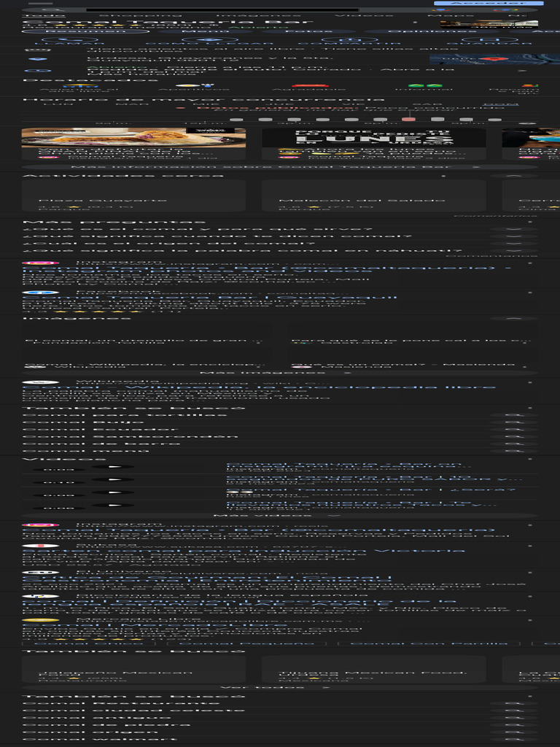Open the Opiniones tab of the restaurant
The image size is (560, 747).
[x=432, y=32]
